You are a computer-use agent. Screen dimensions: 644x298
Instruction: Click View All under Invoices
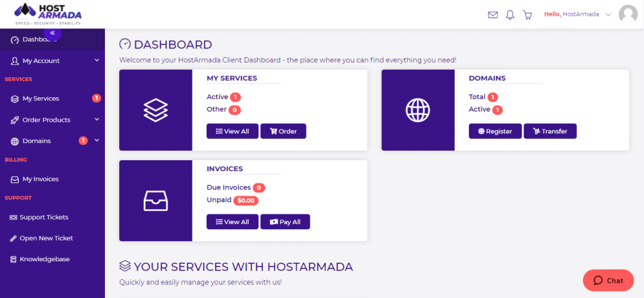pyautogui.click(x=232, y=221)
